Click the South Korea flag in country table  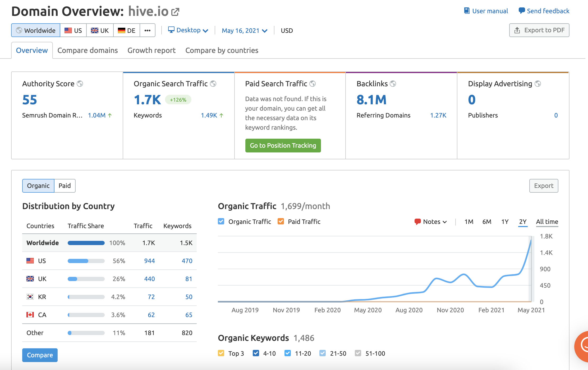coord(30,297)
